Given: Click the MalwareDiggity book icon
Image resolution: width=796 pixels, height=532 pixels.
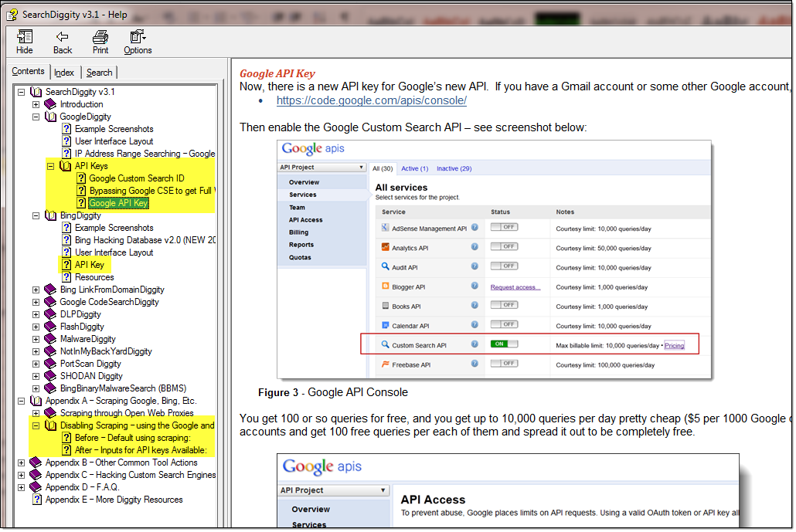Looking at the screenshot, I should (50, 339).
